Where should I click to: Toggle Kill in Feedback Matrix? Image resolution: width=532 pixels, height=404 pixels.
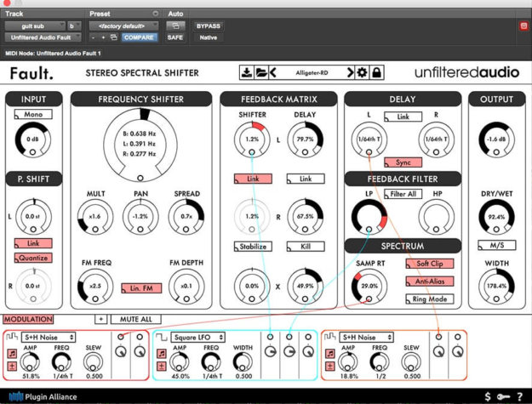coord(306,247)
